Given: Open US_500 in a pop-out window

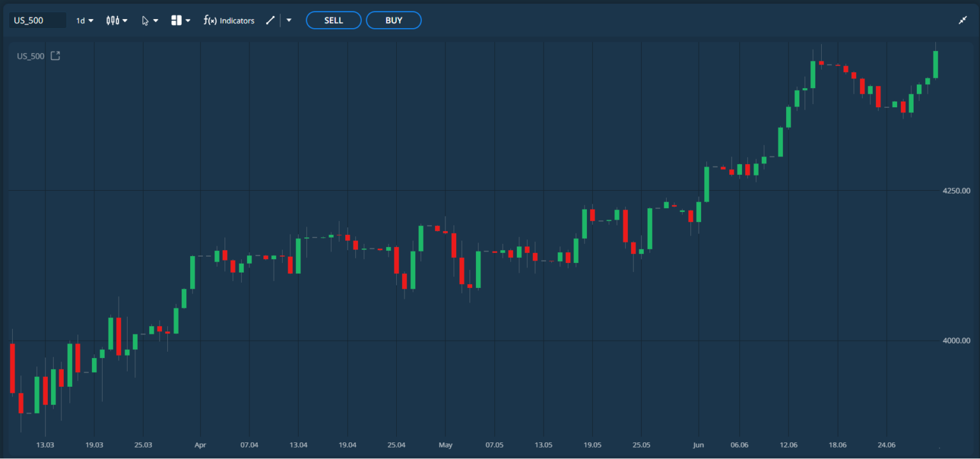Looking at the screenshot, I should point(56,56).
